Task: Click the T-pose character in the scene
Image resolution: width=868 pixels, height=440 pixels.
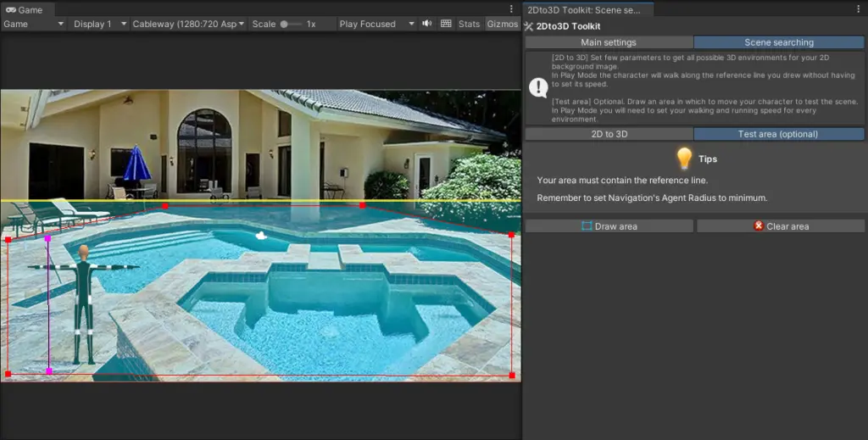Action: click(x=82, y=301)
